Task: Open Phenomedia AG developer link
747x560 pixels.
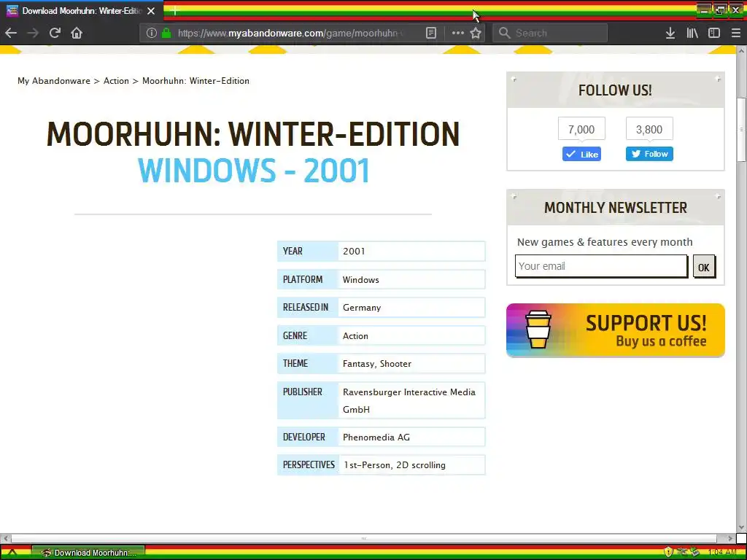Action: tap(376, 437)
